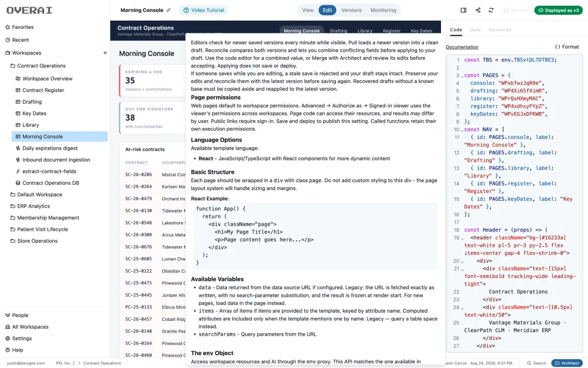Open Help in the sidebar
Viewport: 588px width, 368px height.
tap(14, 350)
